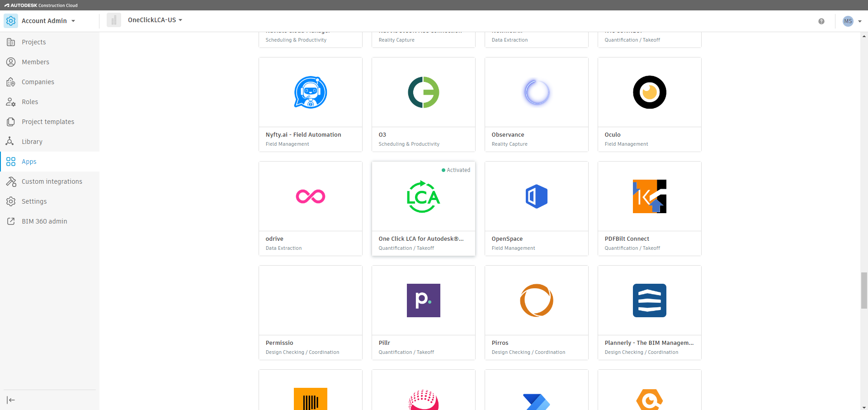Viewport: 868px width, 410px height.
Task: Open the Library section
Action: point(50,142)
